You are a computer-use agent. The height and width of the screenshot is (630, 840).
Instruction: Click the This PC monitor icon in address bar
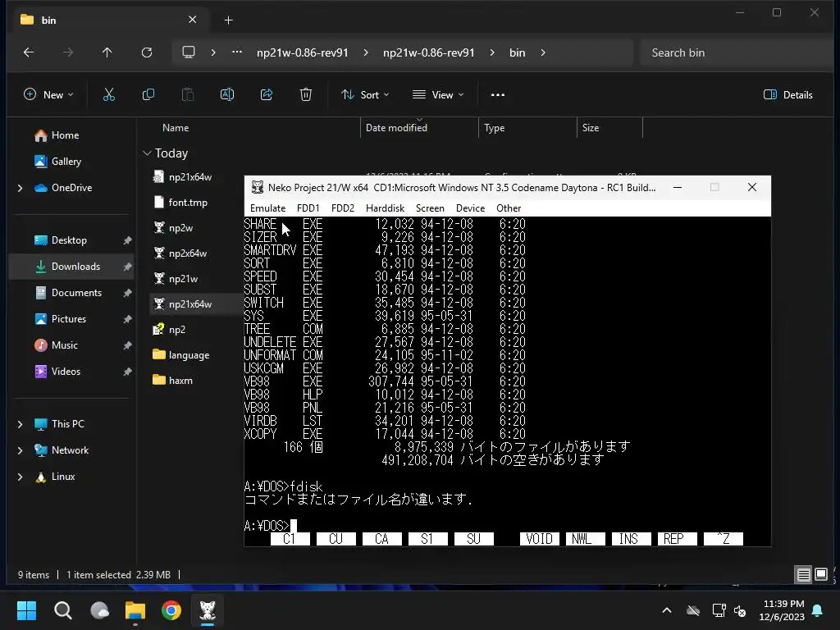coord(189,52)
